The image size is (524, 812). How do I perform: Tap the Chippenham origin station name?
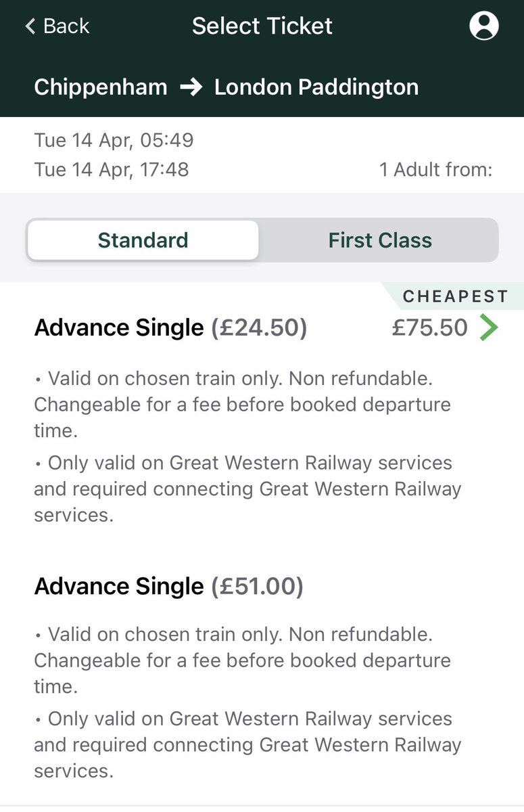click(x=101, y=87)
